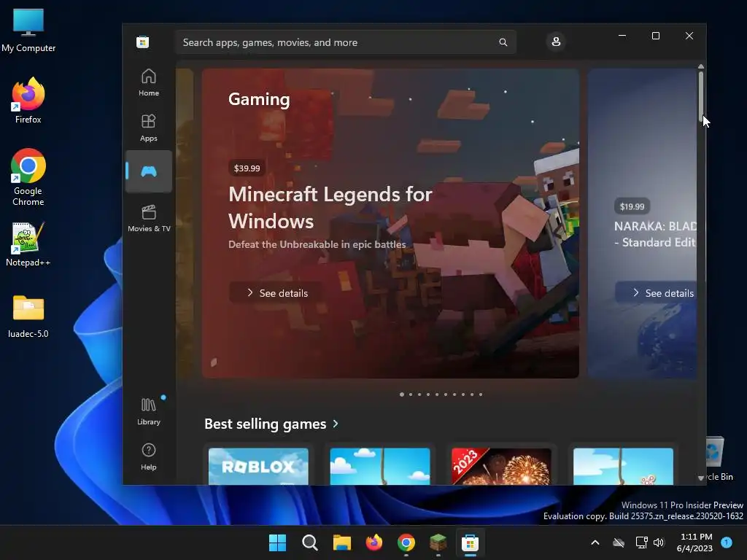
Task: Click the Minecraft Legends for Windows title
Action: 330,208
